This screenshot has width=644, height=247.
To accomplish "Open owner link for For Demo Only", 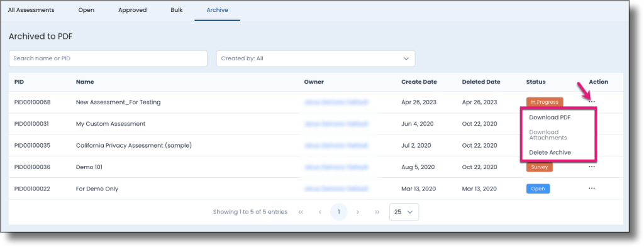I will pyautogui.click(x=336, y=189).
